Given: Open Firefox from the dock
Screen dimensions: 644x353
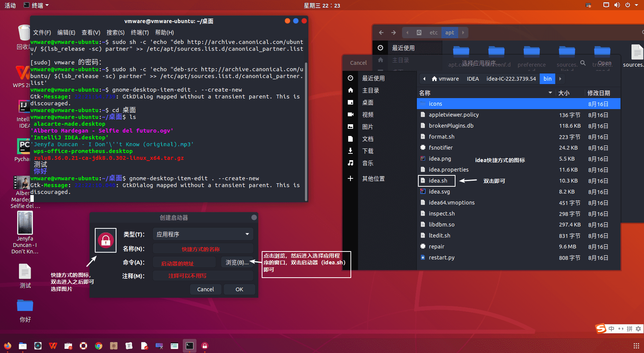Looking at the screenshot, I should (x=8, y=345).
